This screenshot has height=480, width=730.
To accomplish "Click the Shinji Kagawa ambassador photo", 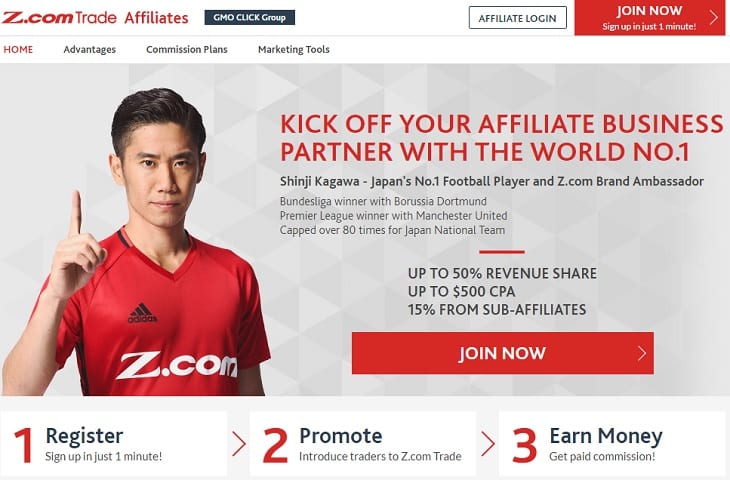I will [135, 242].
